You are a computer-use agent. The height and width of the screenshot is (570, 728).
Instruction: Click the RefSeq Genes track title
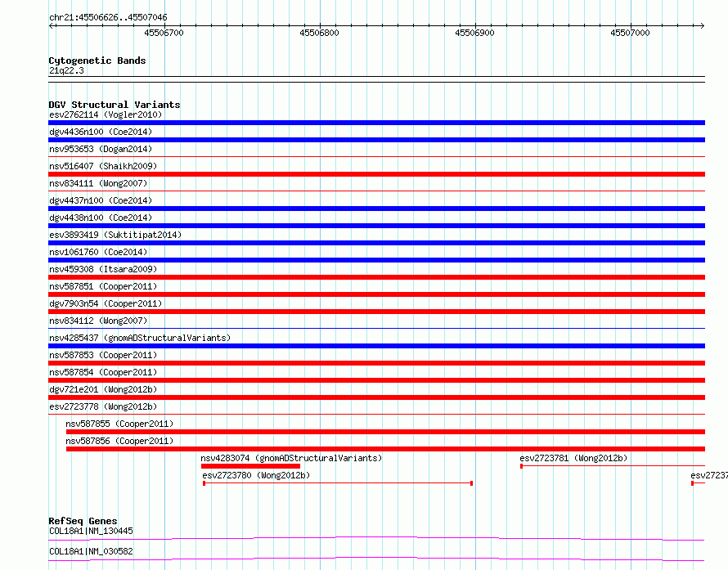83,521
